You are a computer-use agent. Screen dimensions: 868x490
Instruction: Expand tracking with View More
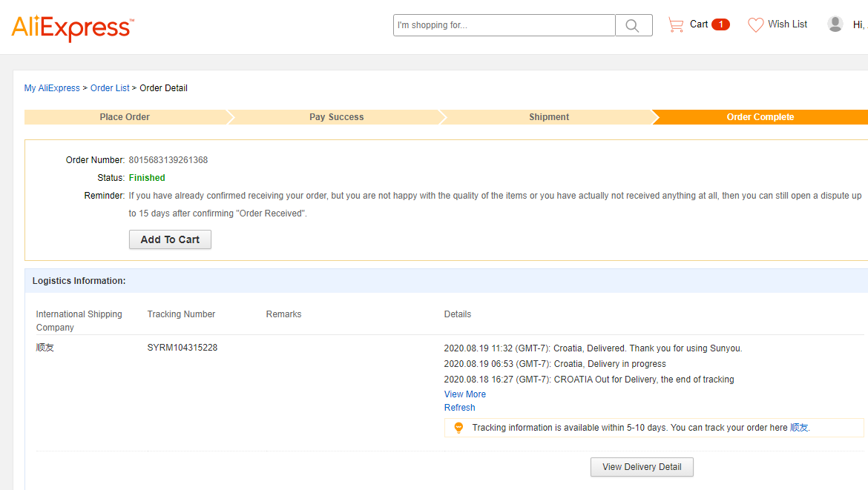[x=465, y=394]
